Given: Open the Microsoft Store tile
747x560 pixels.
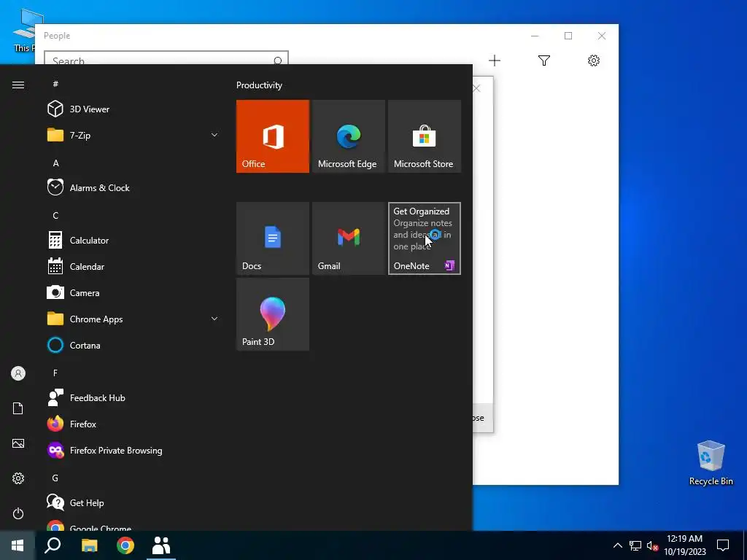Looking at the screenshot, I should (424, 136).
